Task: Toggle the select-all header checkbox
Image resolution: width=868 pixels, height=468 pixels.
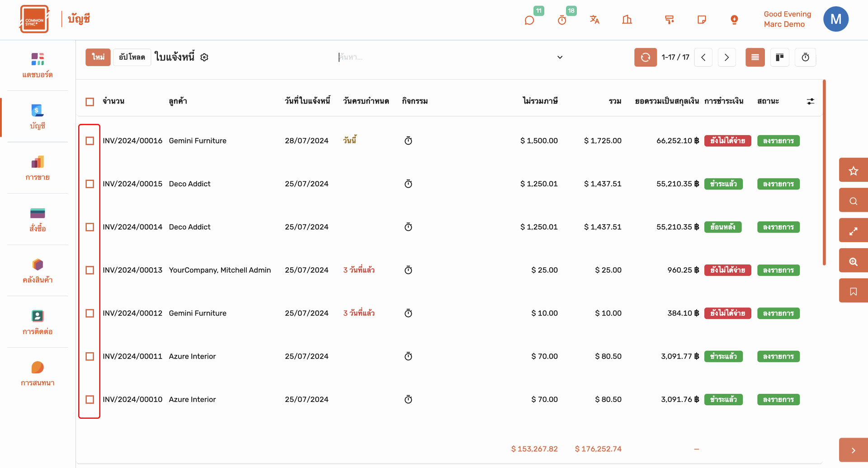Action: tap(90, 102)
